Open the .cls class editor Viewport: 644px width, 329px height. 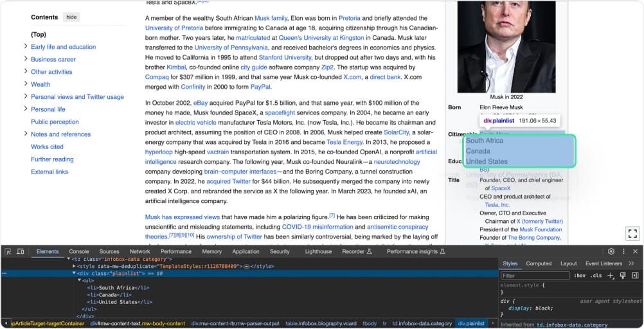coord(596,276)
